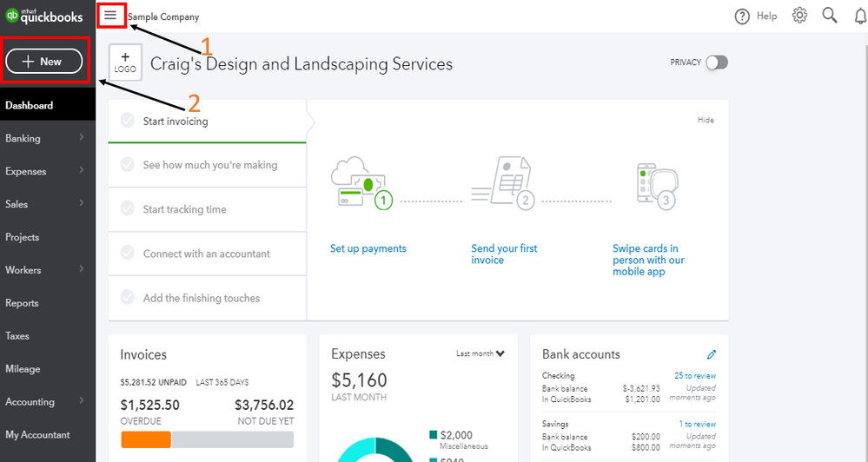Open the Set up payments link
The height and width of the screenshot is (462, 868).
[x=368, y=248]
